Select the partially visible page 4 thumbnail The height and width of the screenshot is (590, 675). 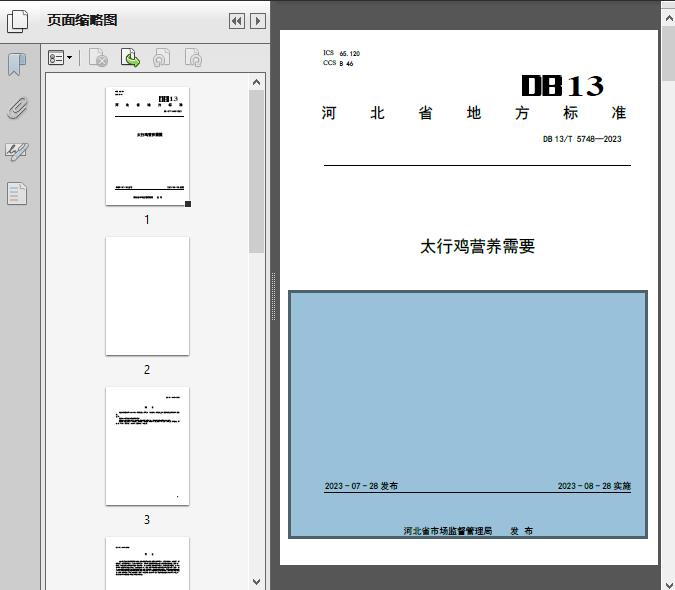click(147, 563)
